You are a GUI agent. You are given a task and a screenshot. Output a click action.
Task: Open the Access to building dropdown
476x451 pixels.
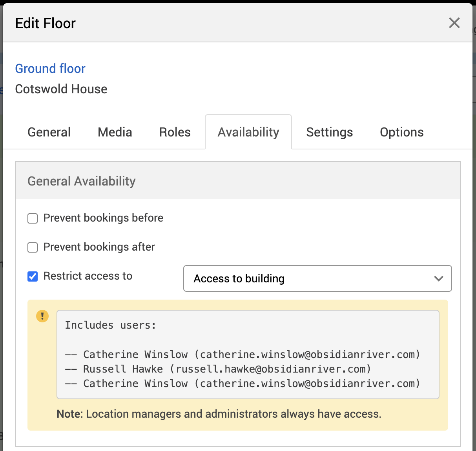point(317,278)
